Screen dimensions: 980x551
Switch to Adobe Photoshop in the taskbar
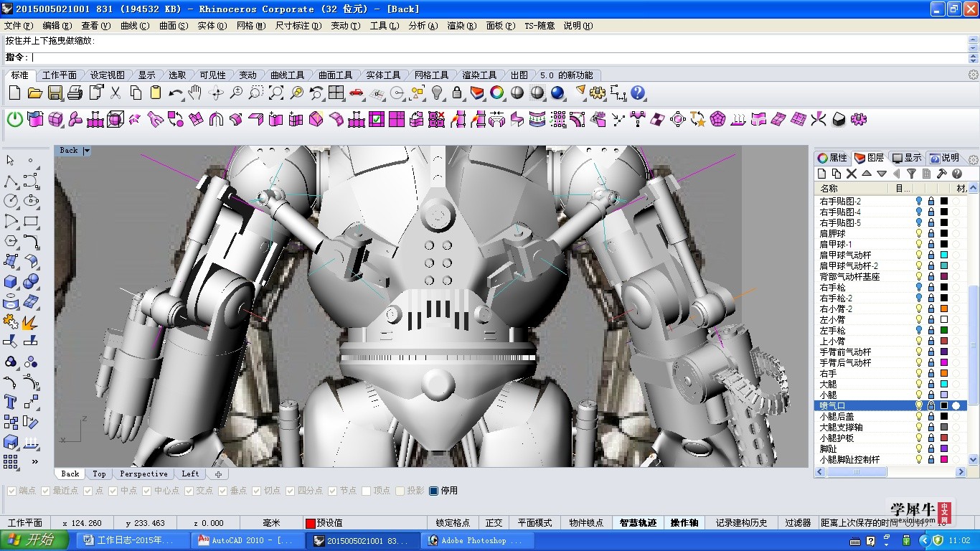pos(478,540)
